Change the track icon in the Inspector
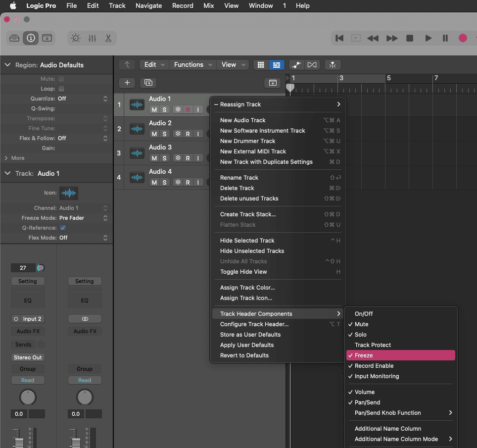 69,193
